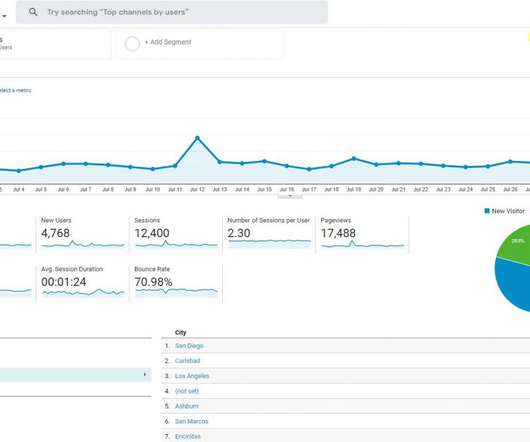530x442 pixels.
Task: Open the Los Angeles city link
Action: (192, 376)
